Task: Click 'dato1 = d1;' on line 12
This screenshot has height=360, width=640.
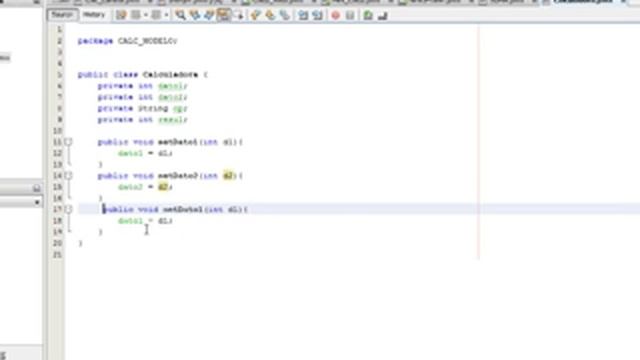Action: pos(145,153)
